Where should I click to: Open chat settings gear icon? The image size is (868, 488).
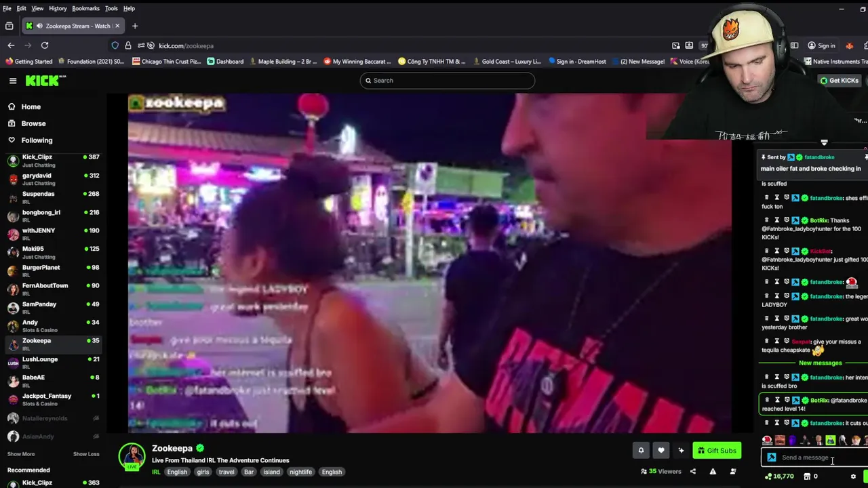(x=853, y=476)
